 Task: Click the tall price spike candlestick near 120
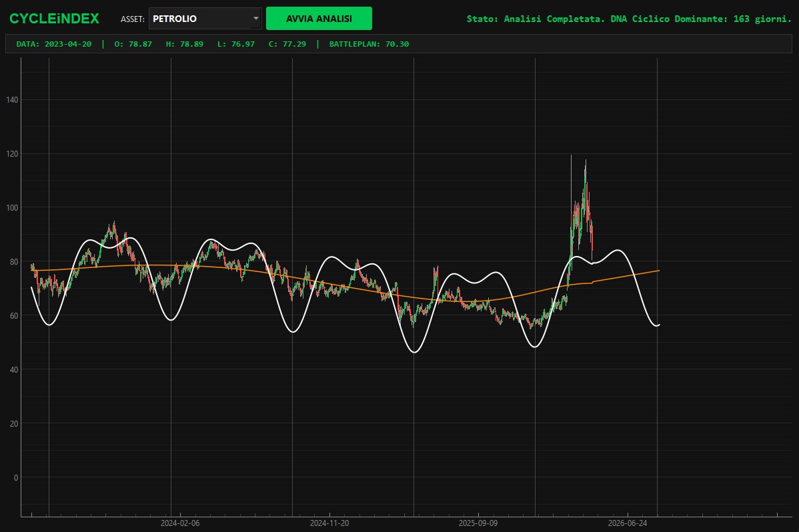pos(571,204)
